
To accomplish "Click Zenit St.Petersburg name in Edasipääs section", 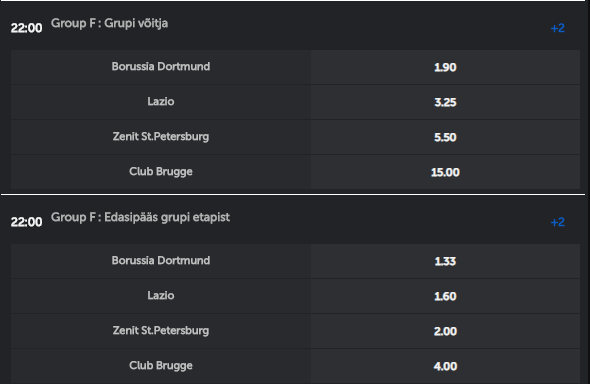I will pos(161,331).
